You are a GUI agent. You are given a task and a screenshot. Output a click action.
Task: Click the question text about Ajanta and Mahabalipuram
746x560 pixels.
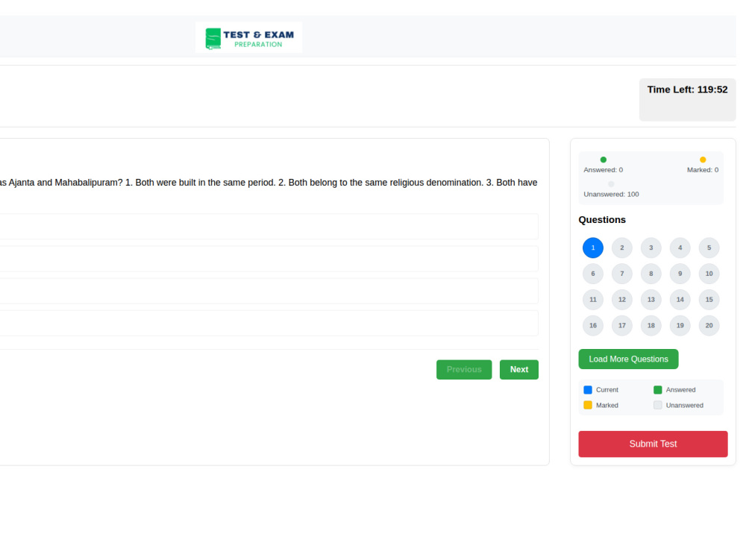click(x=269, y=183)
